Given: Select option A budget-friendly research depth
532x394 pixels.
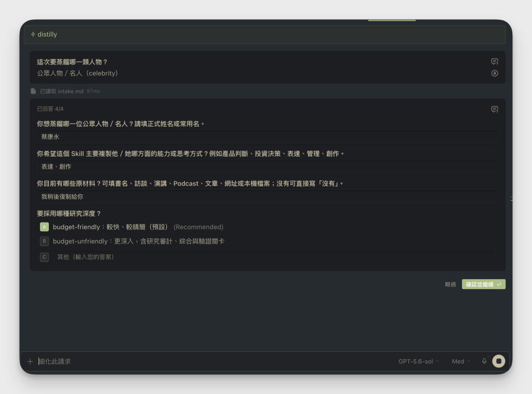Looking at the screenshot, I should (x=45, y=227).
